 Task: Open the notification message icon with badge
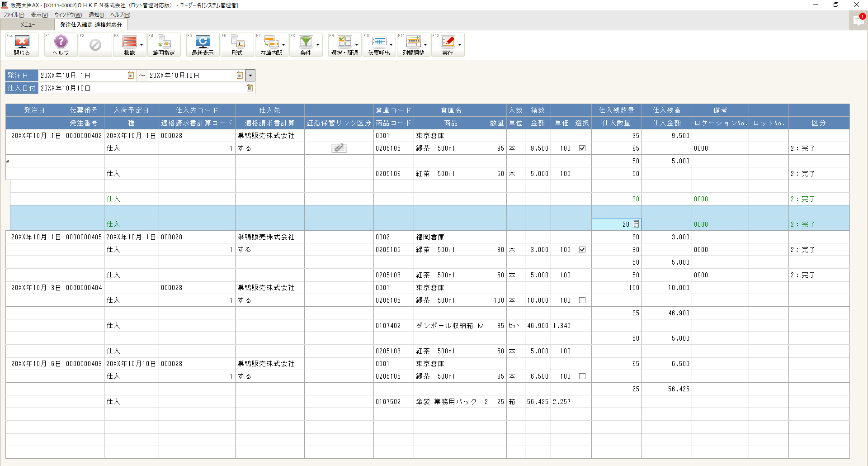tap(859, 20)
